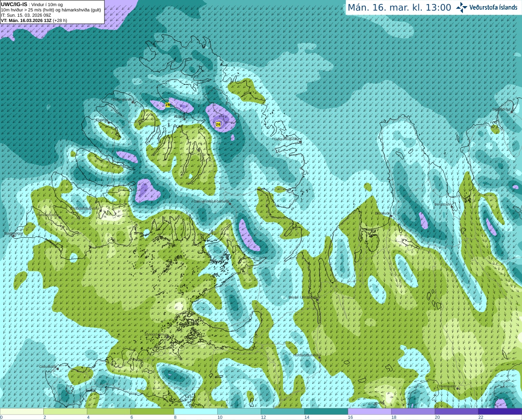Viewport: 522px width, 420px height.
Task: Select the Flateyri station label
Action: coord(102,120)
